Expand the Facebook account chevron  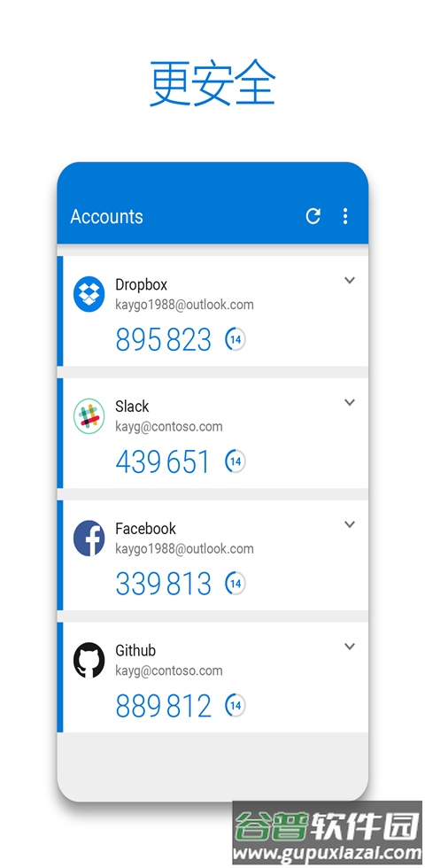349,524
